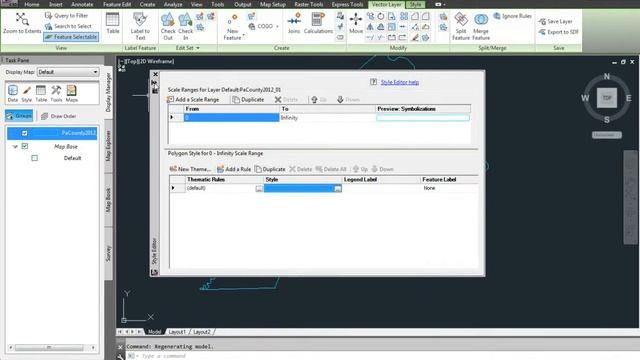The width and height of the screenshot is (640, 360).
Task: Toggle Groups view in Display Manager
Action: pyautogui.click(x=19, y=116)
